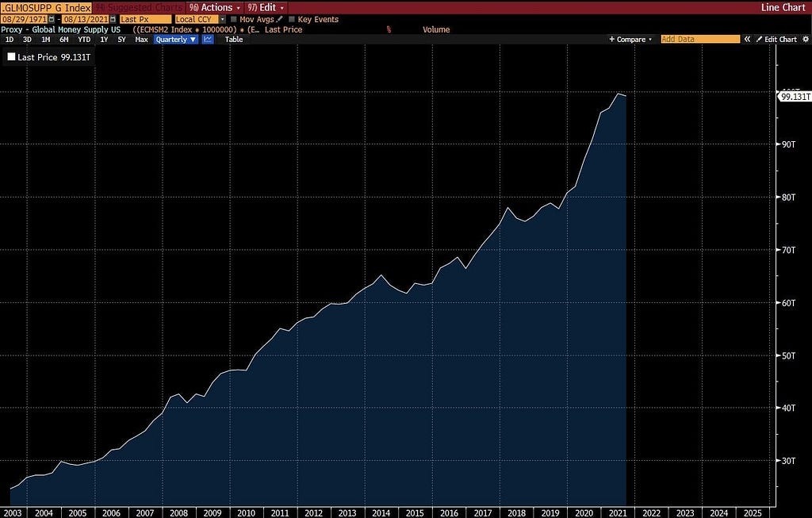The image size is (812, 518).
Task: Click the 2014 x-axis label
Action: click(x=381, y=512)
